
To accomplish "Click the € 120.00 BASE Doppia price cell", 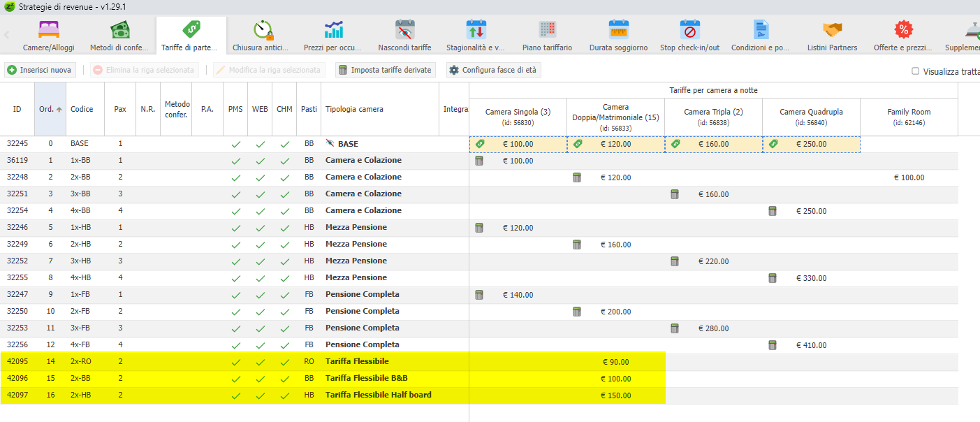I will (615, 144).
